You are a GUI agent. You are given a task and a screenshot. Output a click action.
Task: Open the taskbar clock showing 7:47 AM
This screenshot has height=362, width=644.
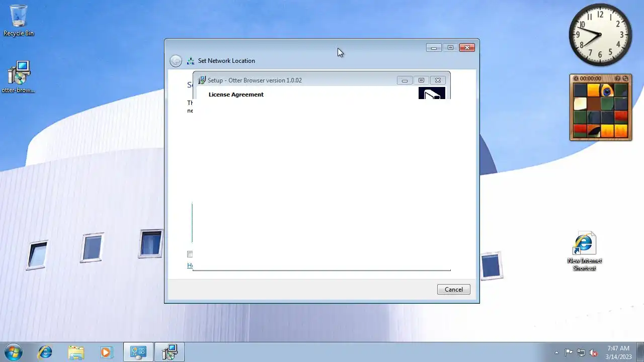coord(618,352)
